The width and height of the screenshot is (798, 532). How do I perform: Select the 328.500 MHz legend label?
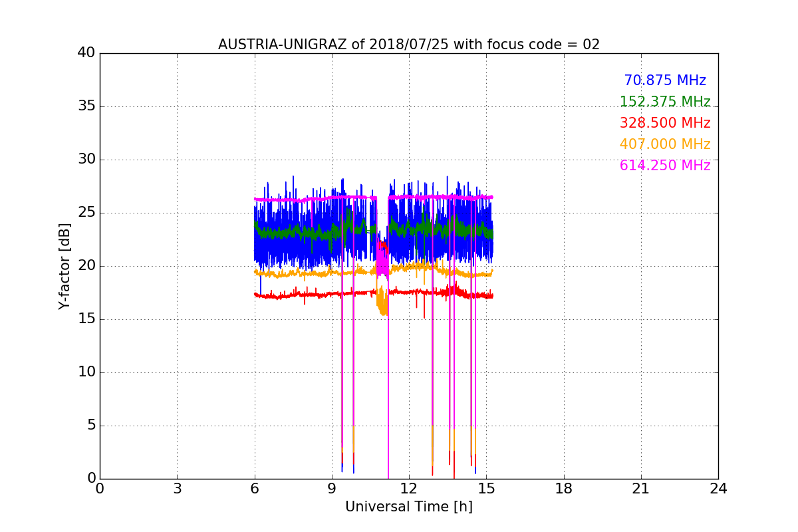(x=665, y=123)
